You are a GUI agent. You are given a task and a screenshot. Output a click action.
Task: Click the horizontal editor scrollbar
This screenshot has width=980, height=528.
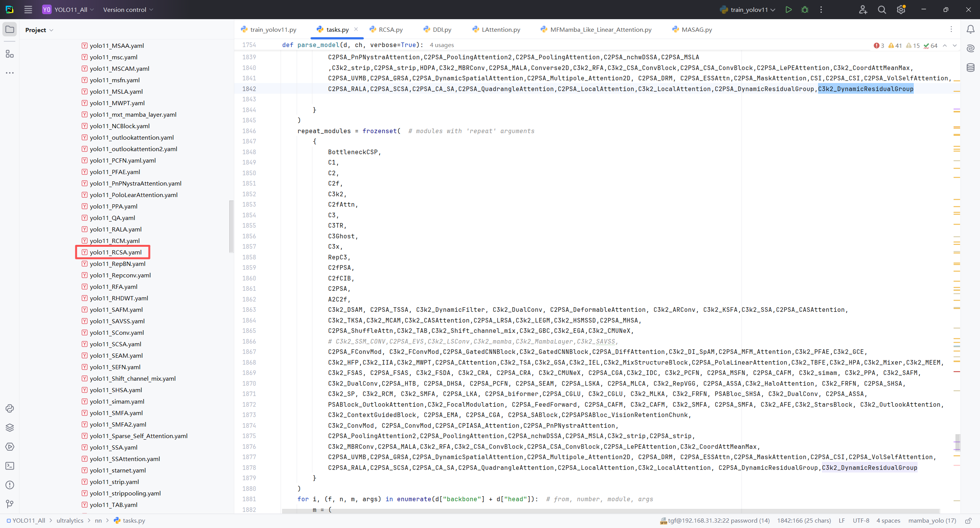[x=611, y=511]
